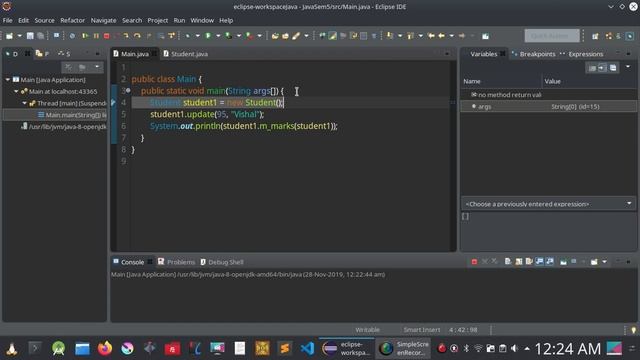This screenshot has width=640, height=360.
Task: Click the Resume debug button in toolbar
Action: pos(85,36)
